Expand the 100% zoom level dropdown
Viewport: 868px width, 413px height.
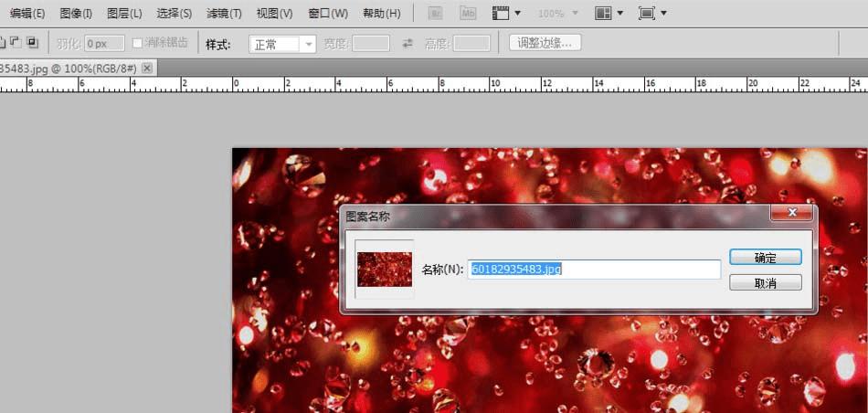[575, 14]
